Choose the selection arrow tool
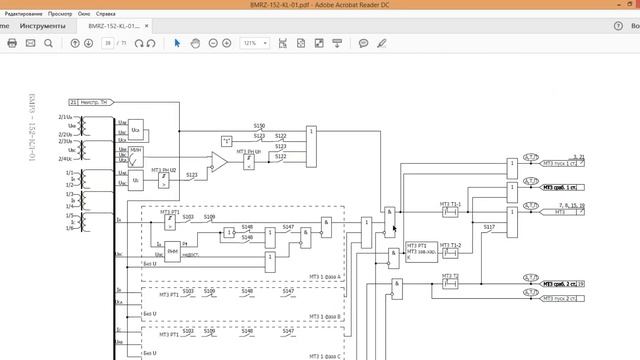The width and height of the screenshot is (640, 360). point(177,43)
